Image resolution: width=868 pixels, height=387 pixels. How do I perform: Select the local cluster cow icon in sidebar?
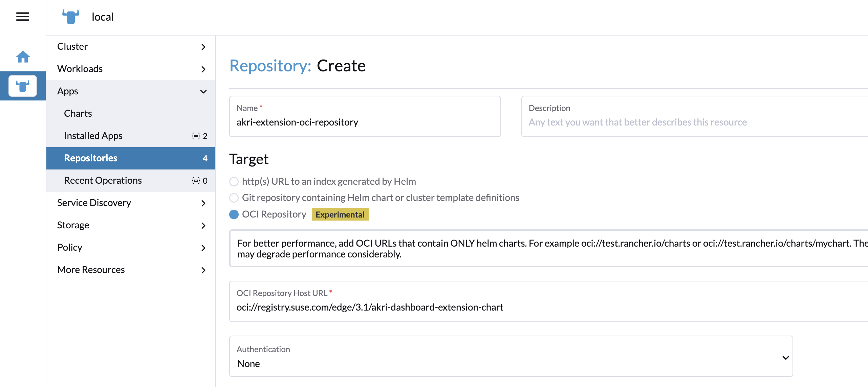click(23, 86)
